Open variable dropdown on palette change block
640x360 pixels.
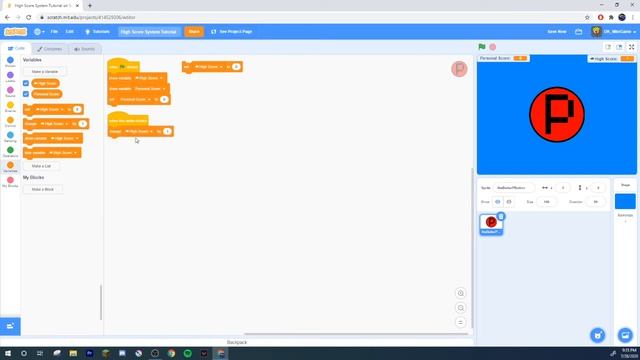pos(54,124)
